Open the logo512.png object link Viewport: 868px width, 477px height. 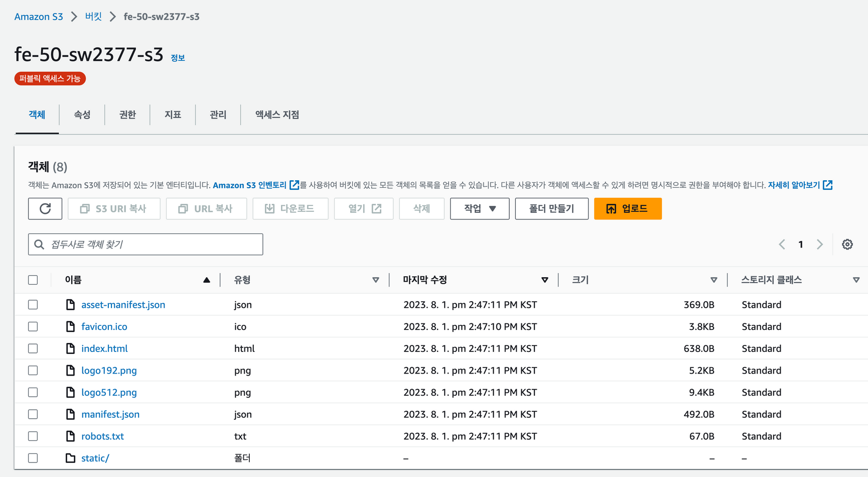pyautogui.click(x=109, y=393)
